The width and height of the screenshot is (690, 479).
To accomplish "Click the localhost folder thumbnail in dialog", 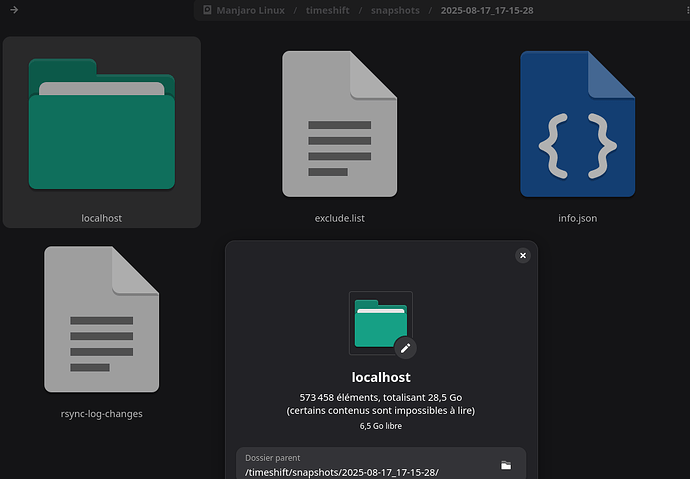I will 381,323.
